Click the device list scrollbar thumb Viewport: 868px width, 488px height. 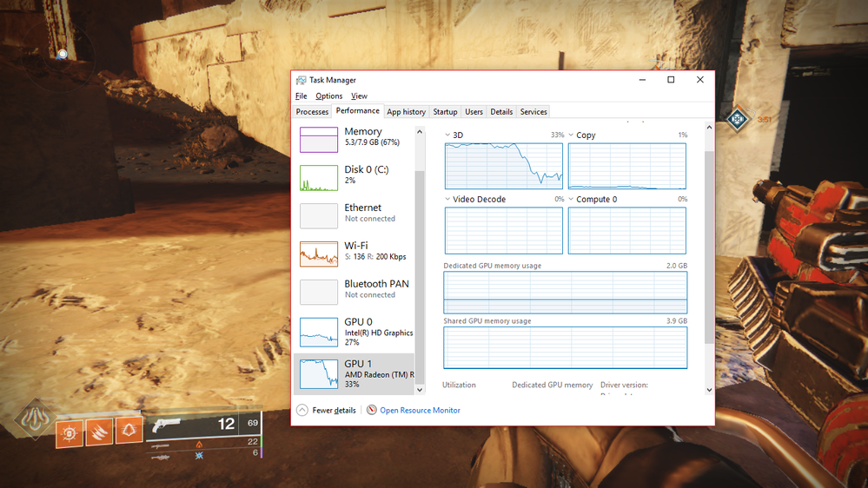click(420, 277)
